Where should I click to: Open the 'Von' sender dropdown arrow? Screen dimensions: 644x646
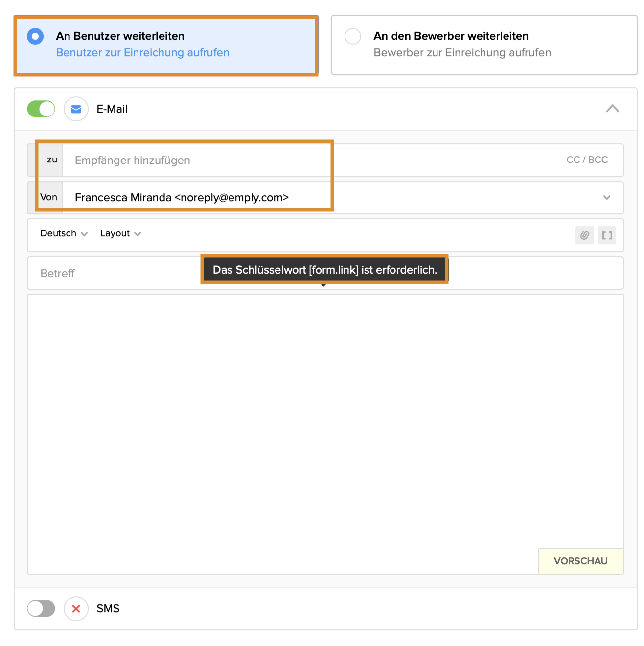coord(606,198)
